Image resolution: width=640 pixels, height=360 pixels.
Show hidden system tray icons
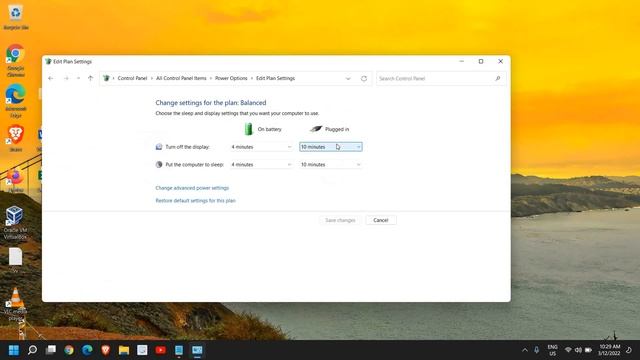525,350
